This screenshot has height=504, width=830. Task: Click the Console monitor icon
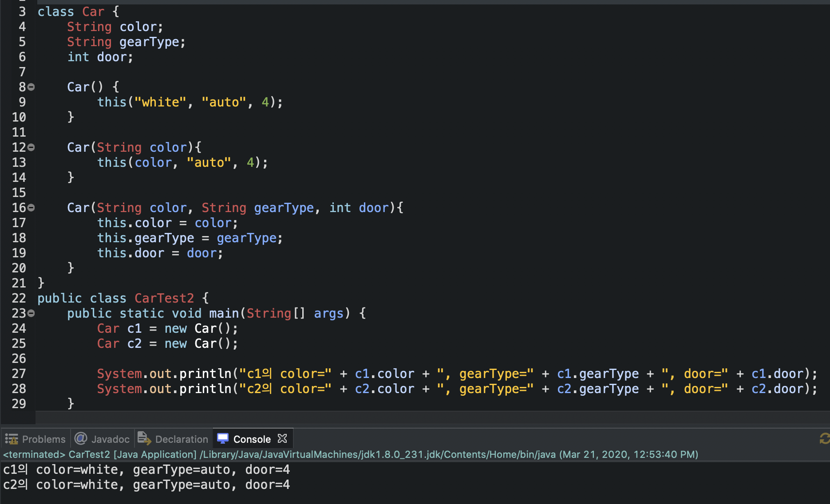[223, 439]
